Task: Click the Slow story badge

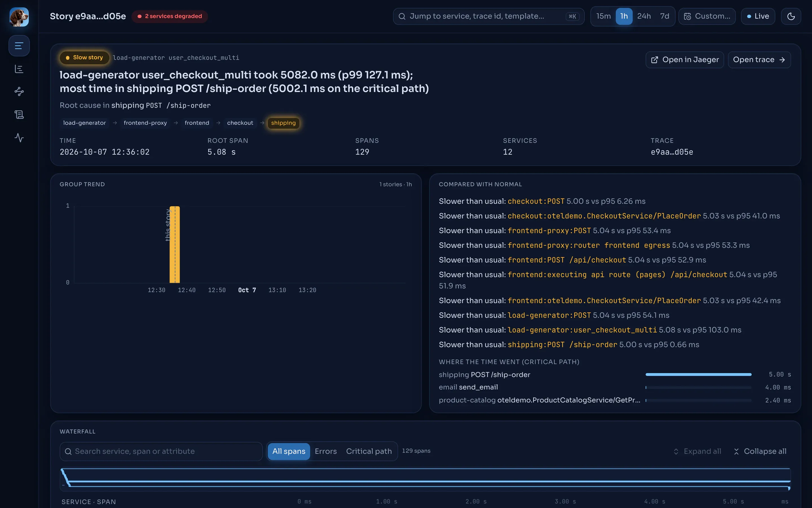Action: coord(85,58)
